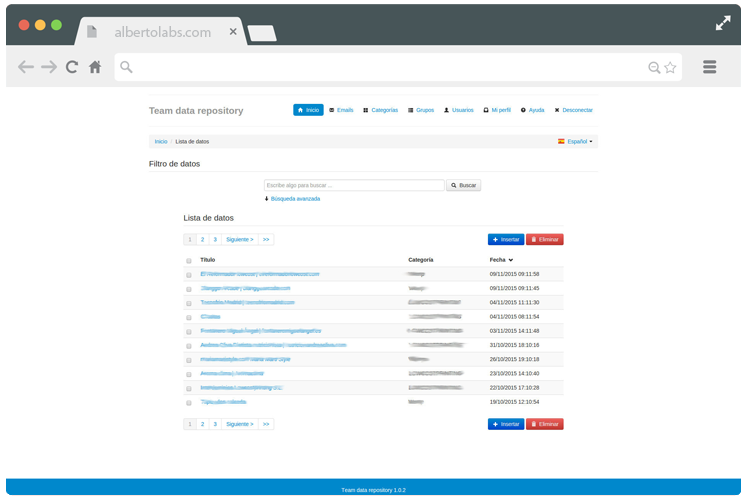Screen dimensions: 750x500
Task: Click the zoom-out magnifier icon in address bar
Action: pos(654,67)
